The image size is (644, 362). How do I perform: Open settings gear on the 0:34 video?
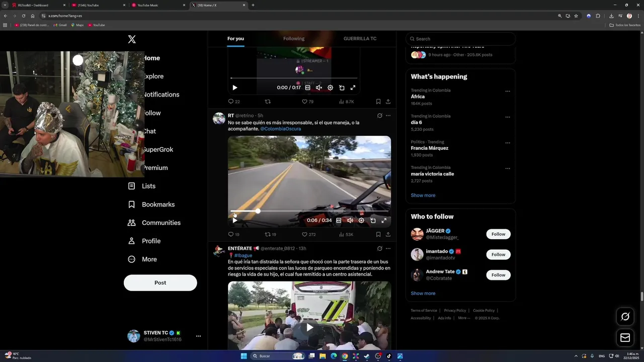click(361, 220)
